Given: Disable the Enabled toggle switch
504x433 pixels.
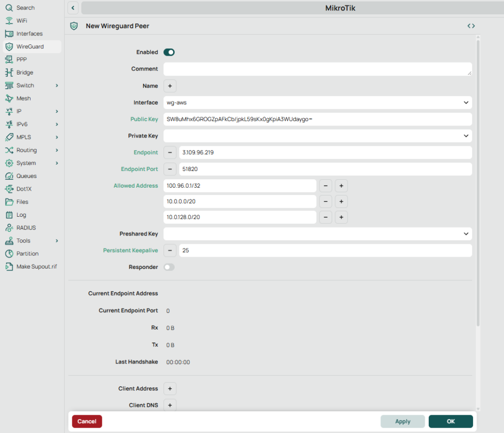Looking at the screenshot, I should click(169, 52).
